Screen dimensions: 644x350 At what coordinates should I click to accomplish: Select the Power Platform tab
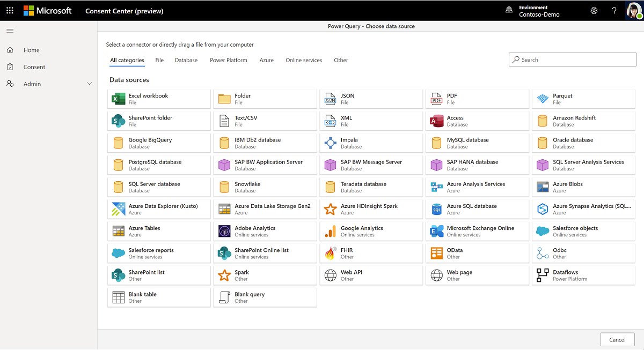[229, 61]
